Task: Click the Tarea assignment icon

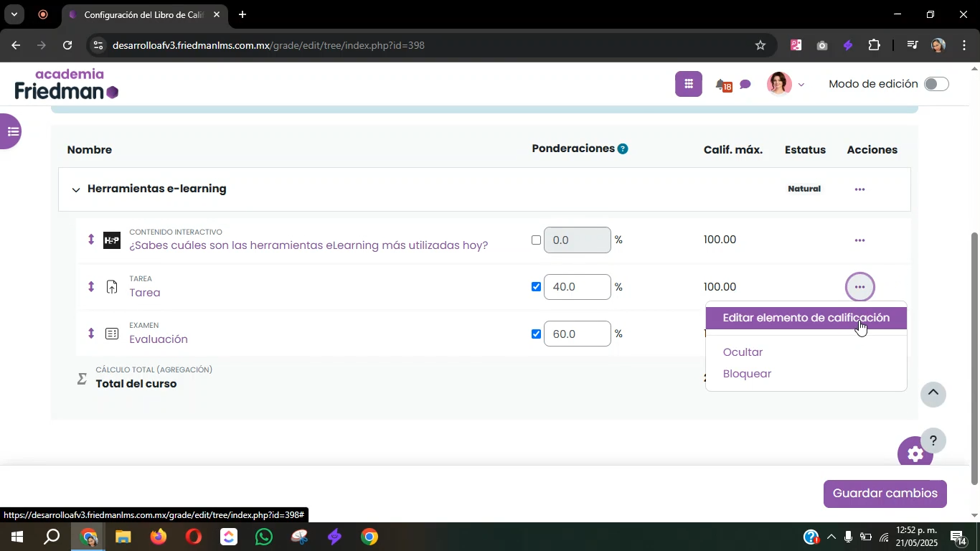Action: 112,287
